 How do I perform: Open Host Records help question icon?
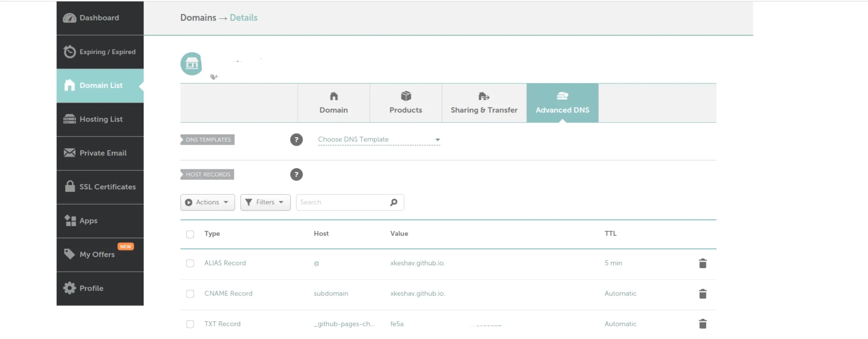tap(296, 174)
